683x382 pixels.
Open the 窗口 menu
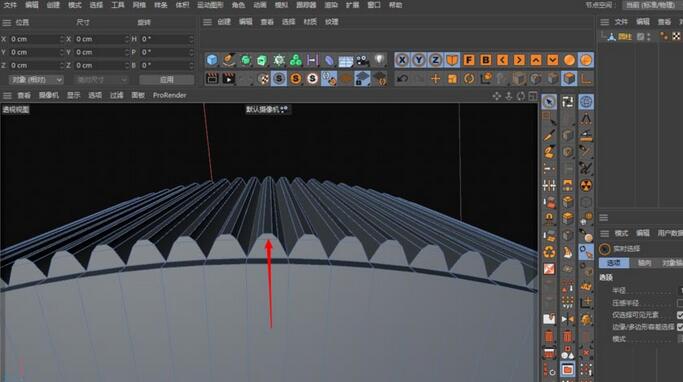pyautogui.click(x=374, y=5)
